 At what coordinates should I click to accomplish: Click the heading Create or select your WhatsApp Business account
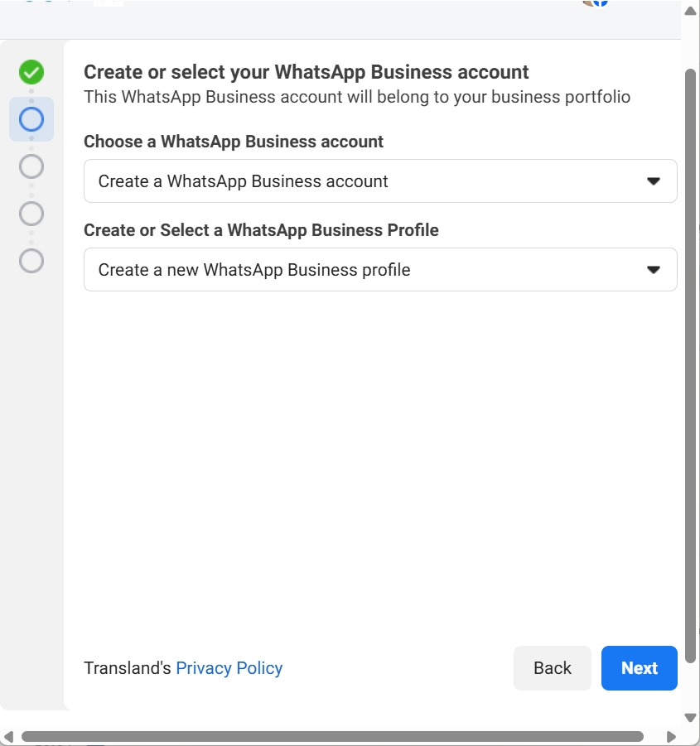(x=306, y=72)
